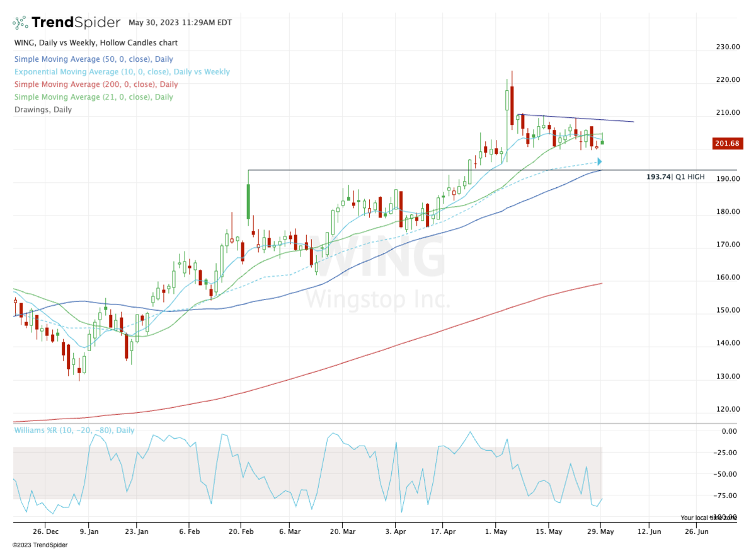Click the -25.00 Williams %R axis value
The width and height of the screenshot is (756, 551).
point(726,453)
